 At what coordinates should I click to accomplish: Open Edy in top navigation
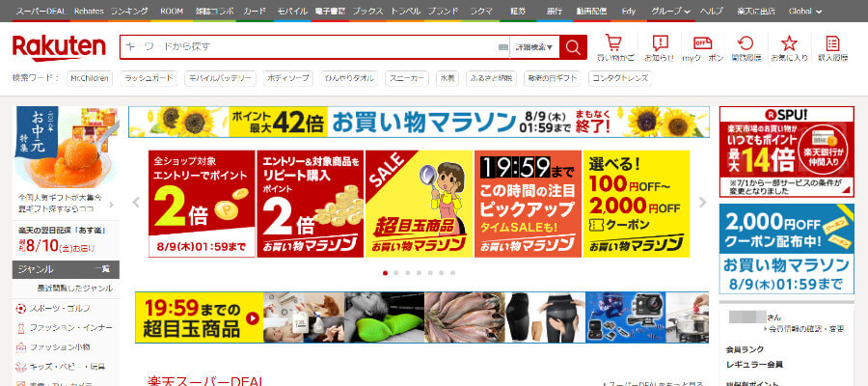tap(628, 11)
